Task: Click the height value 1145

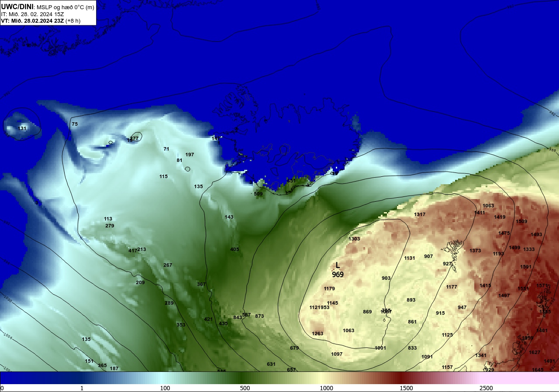Action: click(x=332, y=303)
